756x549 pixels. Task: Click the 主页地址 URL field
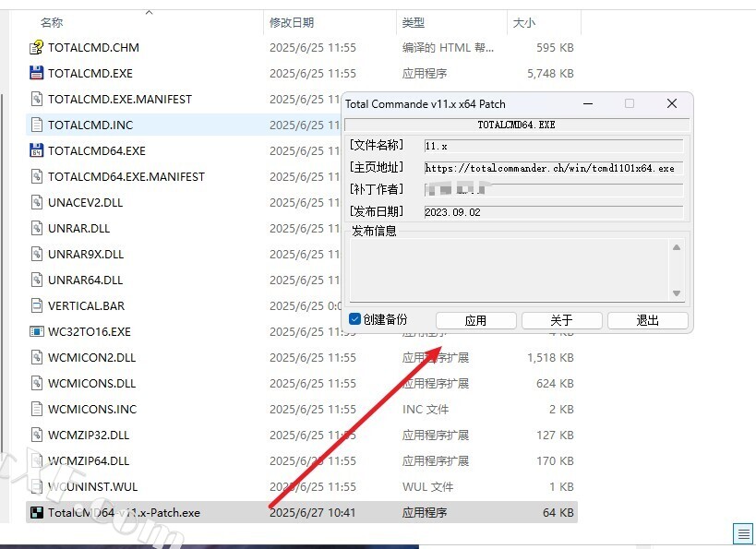point(554,168)
